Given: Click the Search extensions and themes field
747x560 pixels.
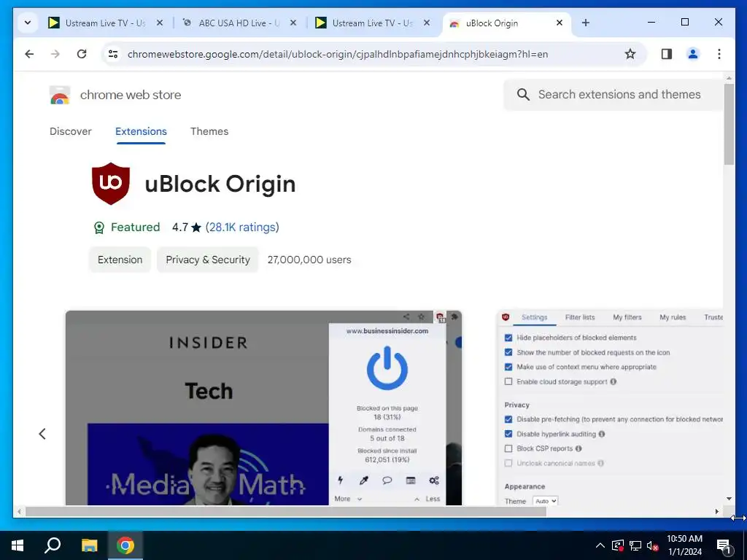Looking at the screenshot, I should [614, 94].
